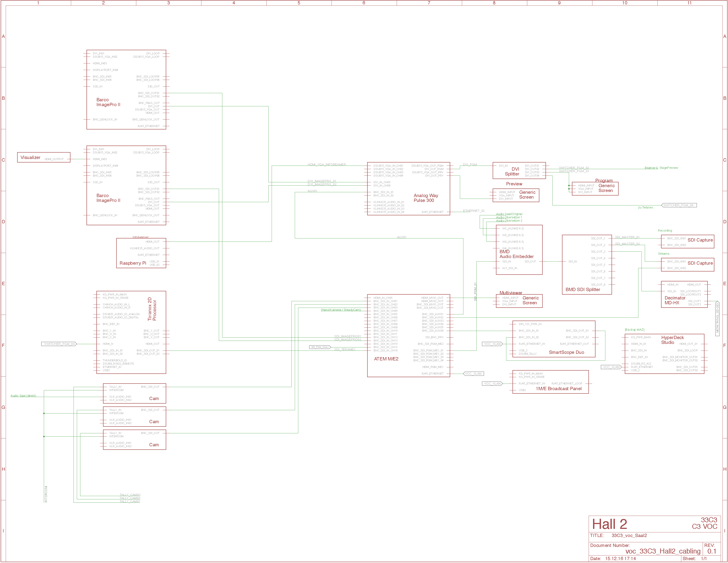The height and width of the screenshot is (563, 728).
Task: Click the ATEM HDMI_PGM_ME1 pin label
Action: click(x=433, y=367)
